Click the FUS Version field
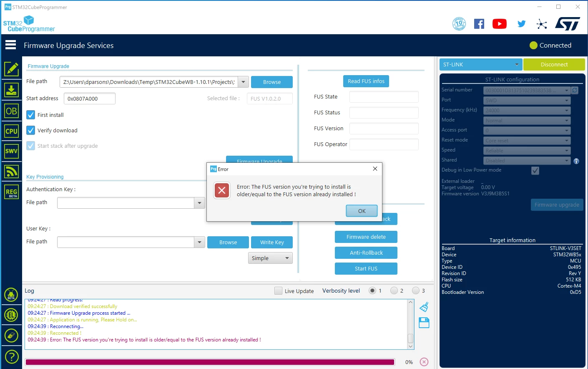The width and height of the screenshot is (588, 369). [x=384, y=129]
